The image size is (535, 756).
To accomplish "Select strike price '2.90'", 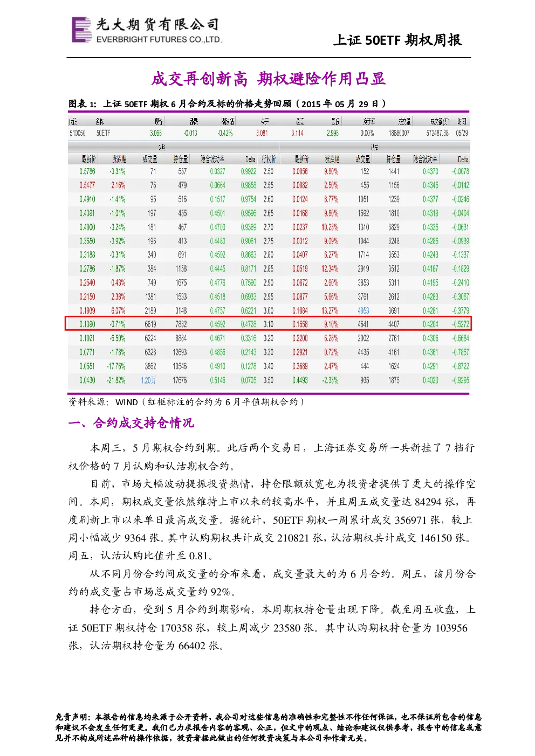I will tap(269, 283).
